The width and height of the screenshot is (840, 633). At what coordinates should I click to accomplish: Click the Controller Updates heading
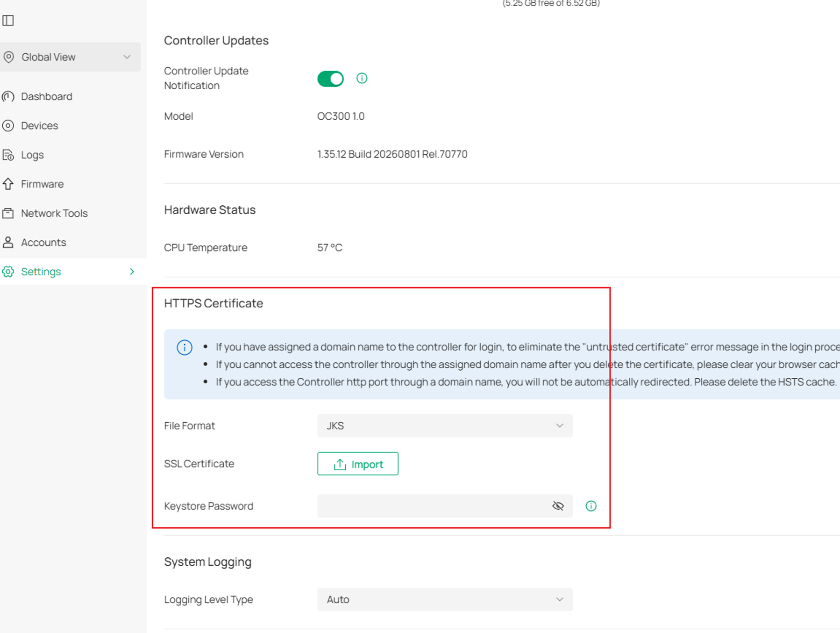coord(216,41)
